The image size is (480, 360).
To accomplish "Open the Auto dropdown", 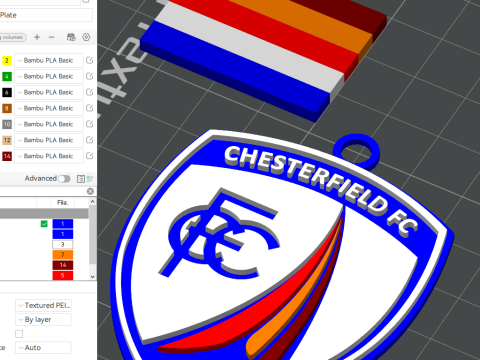I will tap(43, 348).
